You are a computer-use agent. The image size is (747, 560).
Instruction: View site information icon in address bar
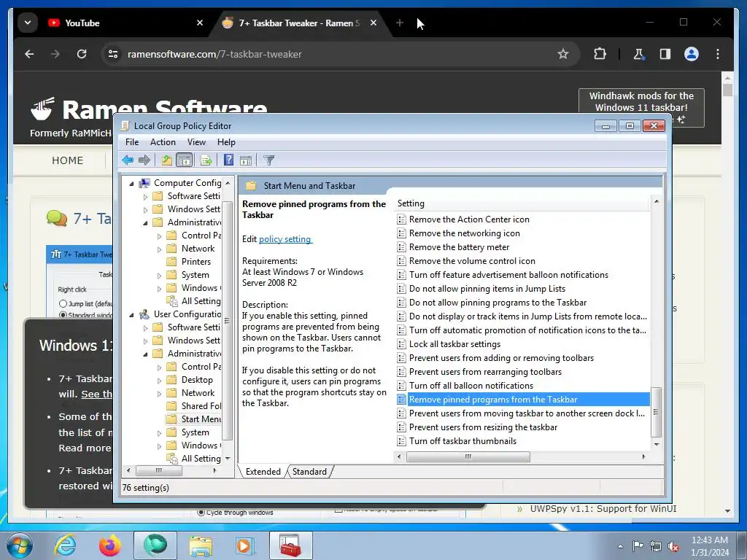tap(113, 54)
